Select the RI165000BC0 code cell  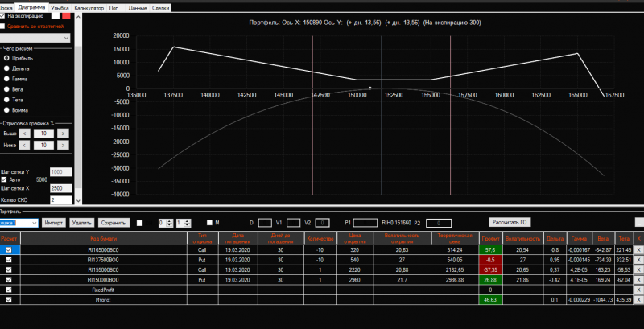pyautogui.click(x=104, y=249)
